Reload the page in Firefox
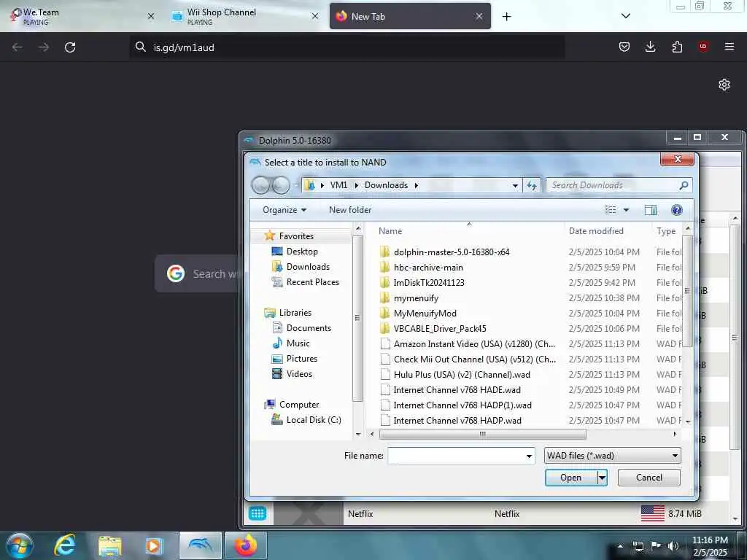 70,47
